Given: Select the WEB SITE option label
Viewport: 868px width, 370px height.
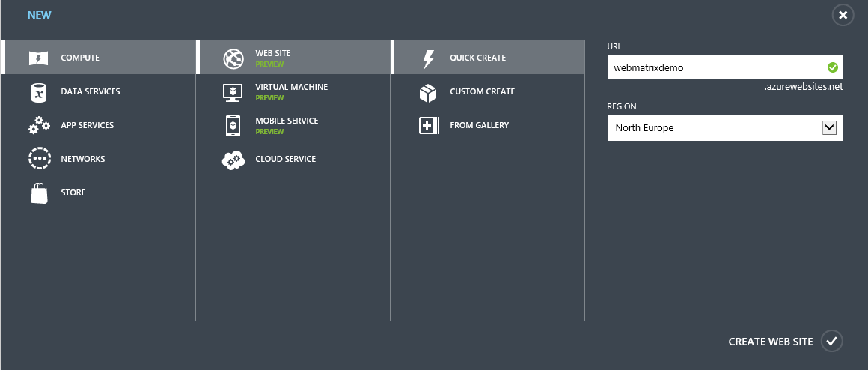Looking at the screenshot, I should click(273, 53).
